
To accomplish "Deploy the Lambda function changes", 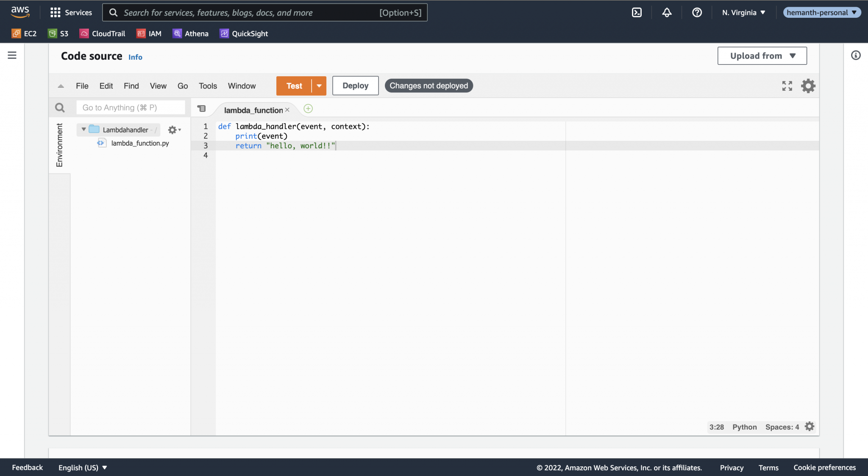I will click(355, 86).
